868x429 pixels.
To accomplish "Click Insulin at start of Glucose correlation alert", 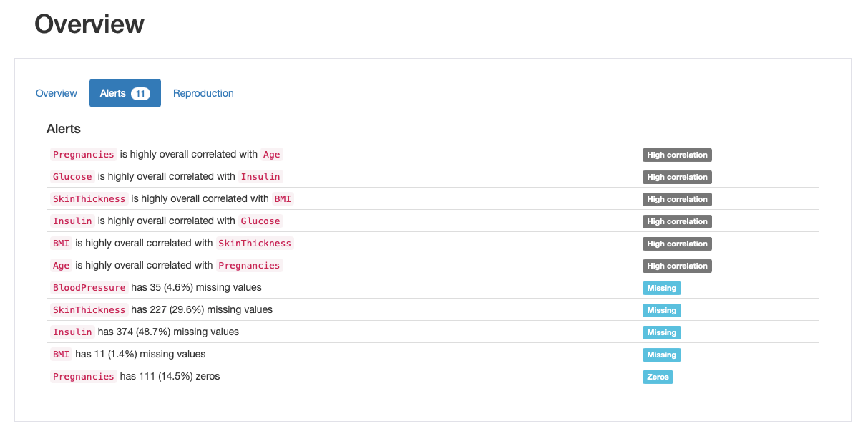I will [x=72, y=221].
